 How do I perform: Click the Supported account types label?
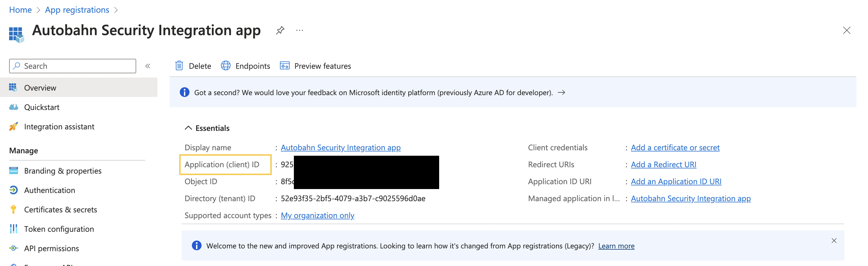[x=228, y=215]
